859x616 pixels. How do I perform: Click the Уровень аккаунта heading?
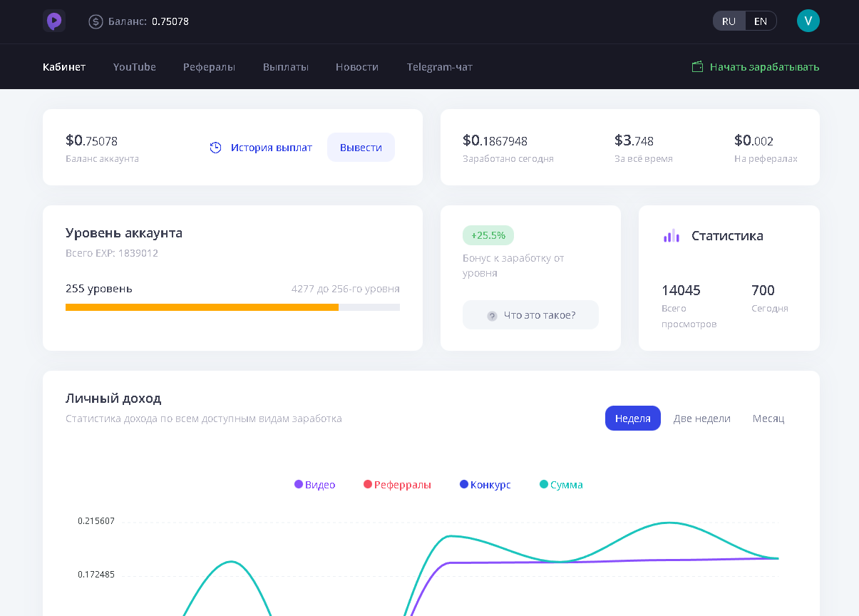(x=124, y=233)
